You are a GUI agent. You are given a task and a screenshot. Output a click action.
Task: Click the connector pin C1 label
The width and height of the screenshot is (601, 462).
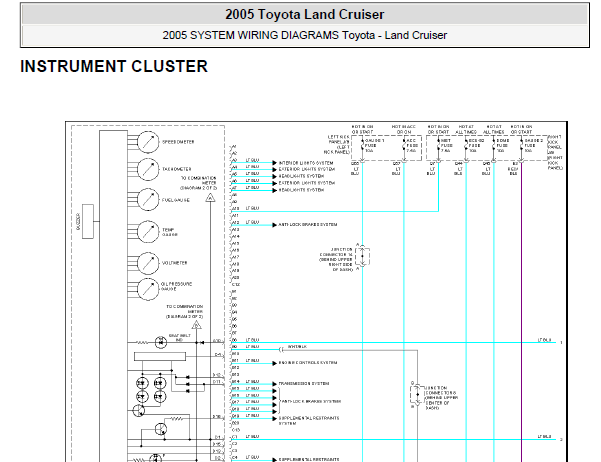235,437
